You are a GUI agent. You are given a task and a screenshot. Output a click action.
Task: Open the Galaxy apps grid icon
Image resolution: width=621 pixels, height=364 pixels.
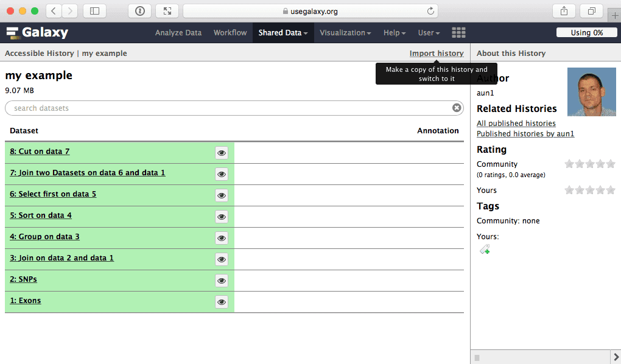[458, 33]
